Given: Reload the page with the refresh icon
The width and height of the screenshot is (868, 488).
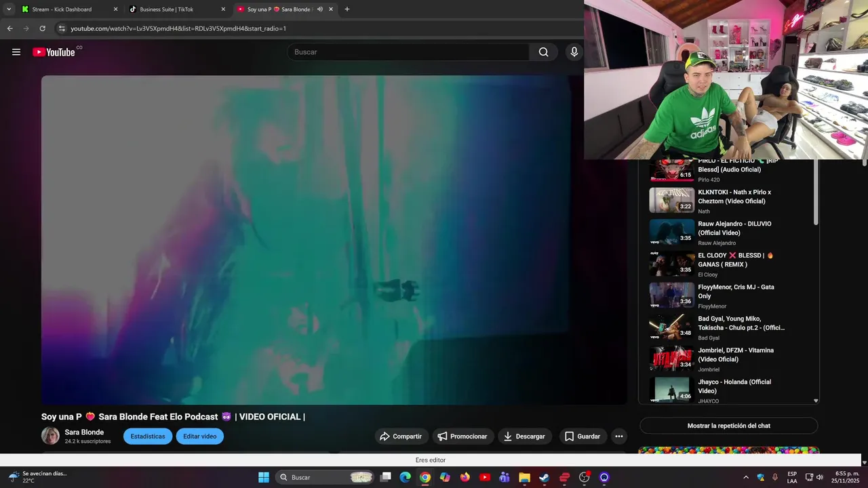Looking at the screenshot, I should (42, 28).
